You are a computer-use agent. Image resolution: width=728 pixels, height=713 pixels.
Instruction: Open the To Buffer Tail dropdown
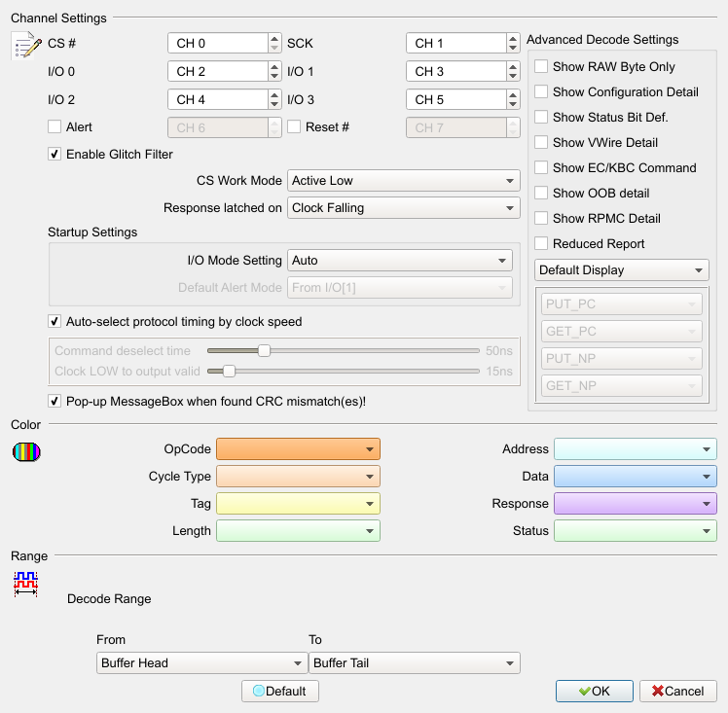415,662
